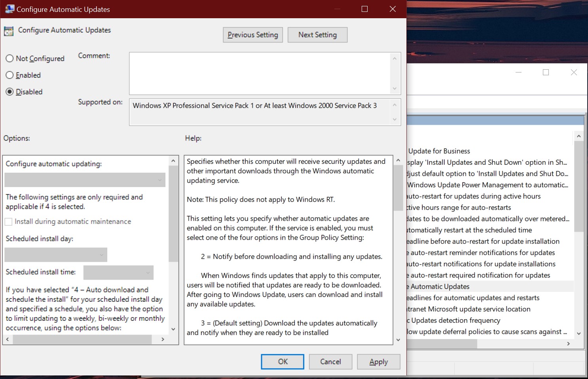Select 'downloaded automatically over metered' policy row
The width and height of the screenshot is (588, 379).
(488, 219)
